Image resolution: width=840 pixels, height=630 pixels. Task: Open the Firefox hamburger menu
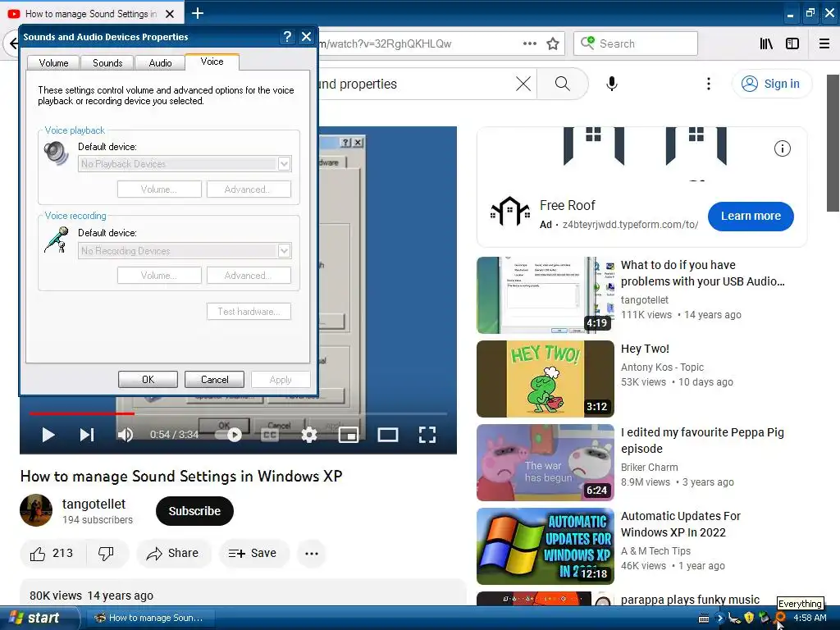(824, 44)
